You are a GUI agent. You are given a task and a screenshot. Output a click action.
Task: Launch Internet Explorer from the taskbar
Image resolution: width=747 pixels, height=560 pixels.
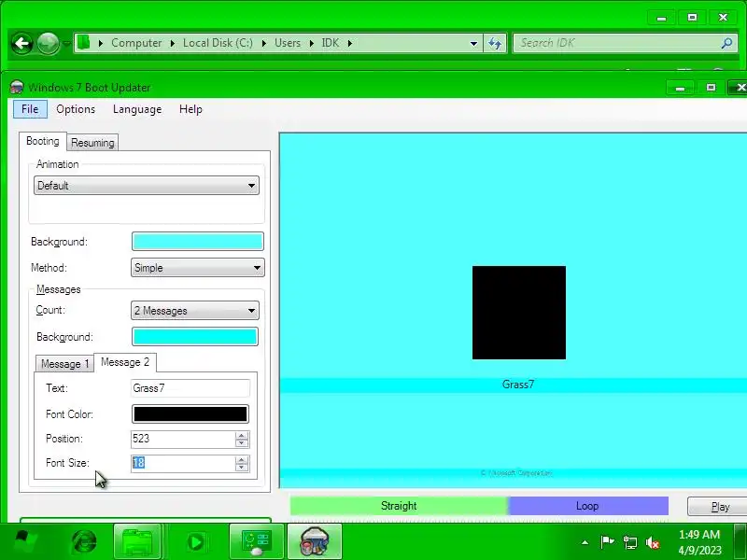[84, 541]
